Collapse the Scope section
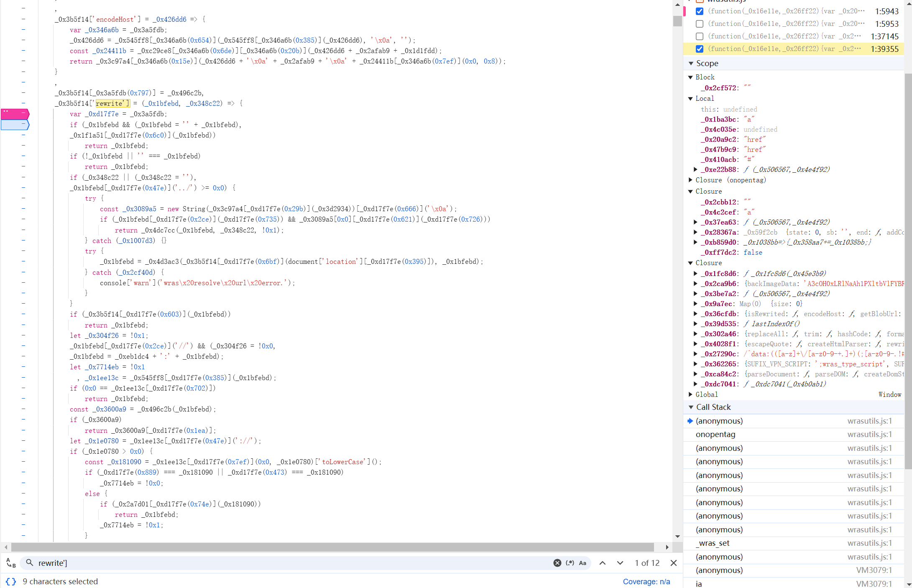 click(691, 64)
